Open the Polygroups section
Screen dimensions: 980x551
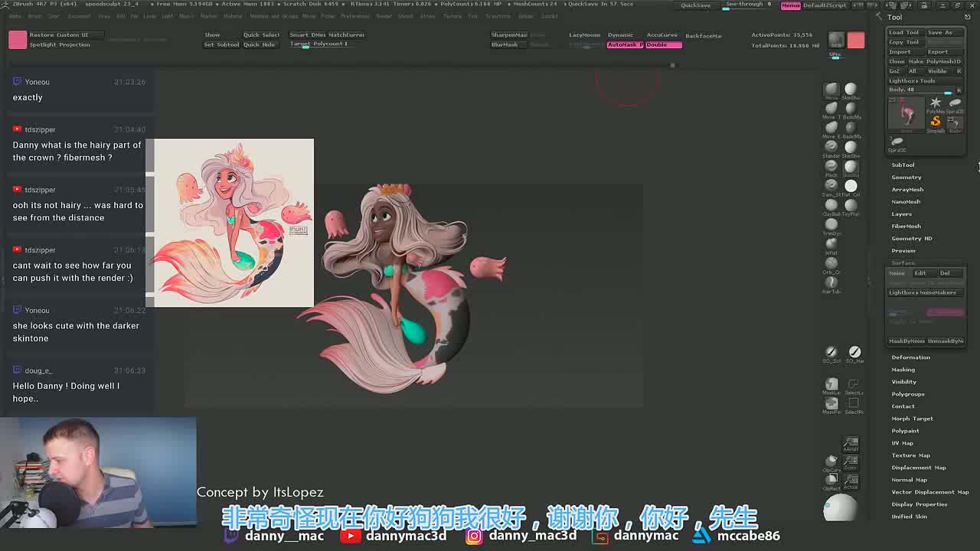[x=908, y=394]
